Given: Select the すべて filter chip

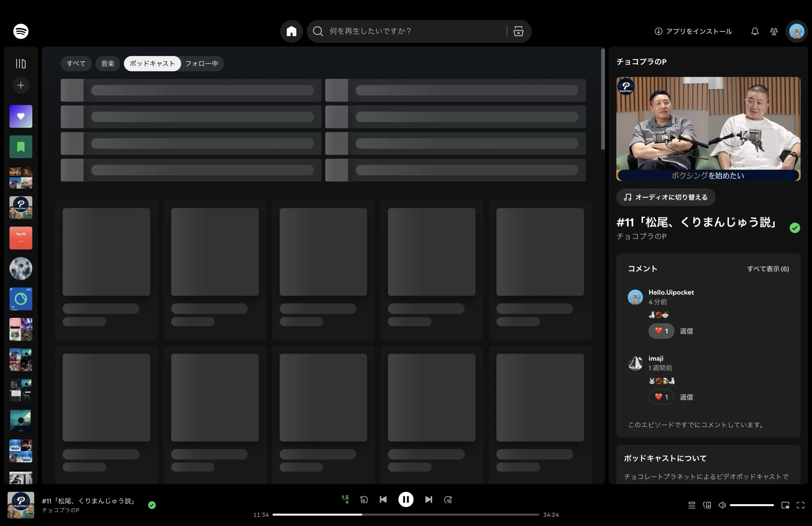Looking at the screenshot, I should point(76,63).
